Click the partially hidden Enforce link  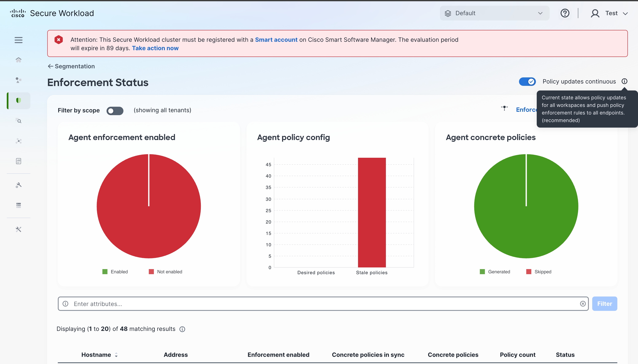tap(526, 109)
